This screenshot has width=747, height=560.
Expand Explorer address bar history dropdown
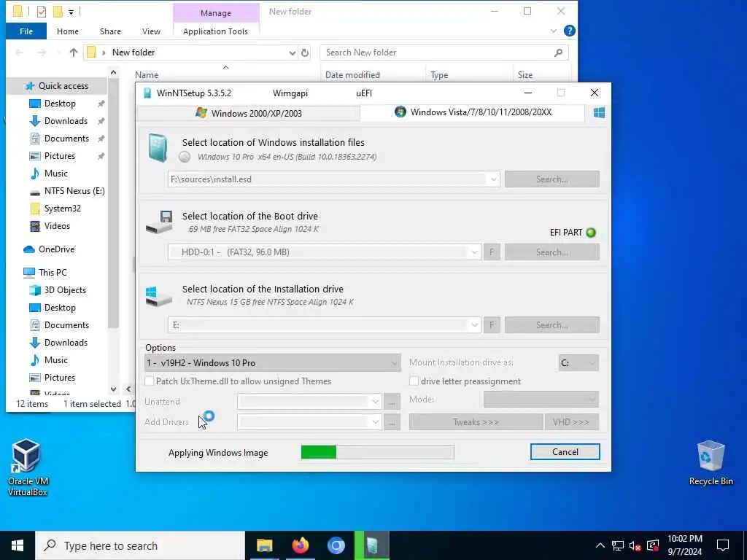[292, 52]
